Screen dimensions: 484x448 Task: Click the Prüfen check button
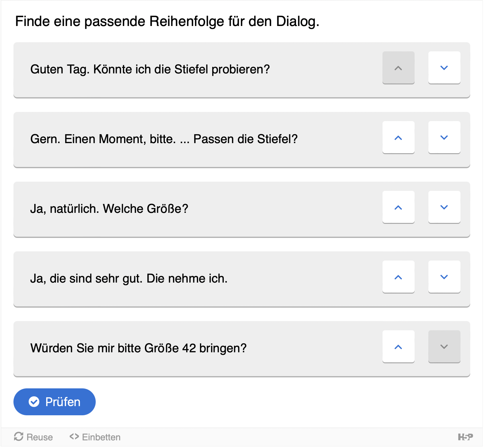54,402
